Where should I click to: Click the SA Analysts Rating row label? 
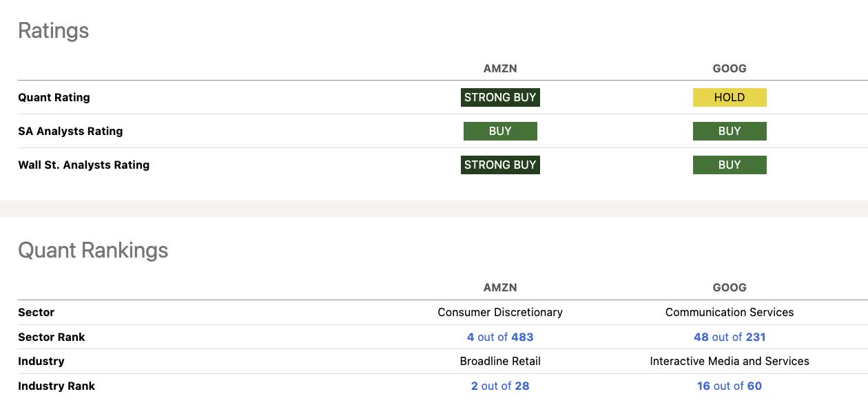70,131
